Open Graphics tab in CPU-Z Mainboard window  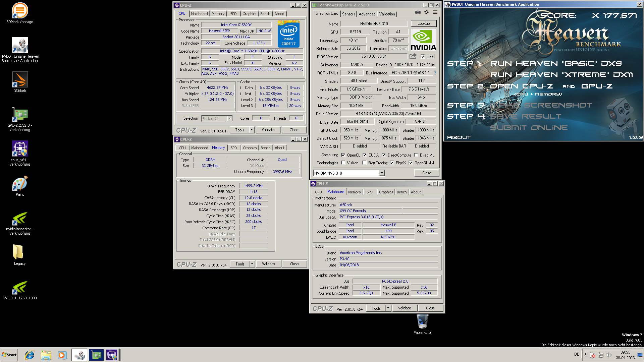[x=386, y=192]
